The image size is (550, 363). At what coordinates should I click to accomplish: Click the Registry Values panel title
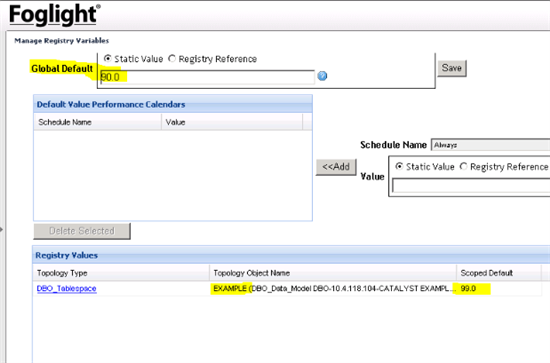pyautogui.click(x=66, y=255)
